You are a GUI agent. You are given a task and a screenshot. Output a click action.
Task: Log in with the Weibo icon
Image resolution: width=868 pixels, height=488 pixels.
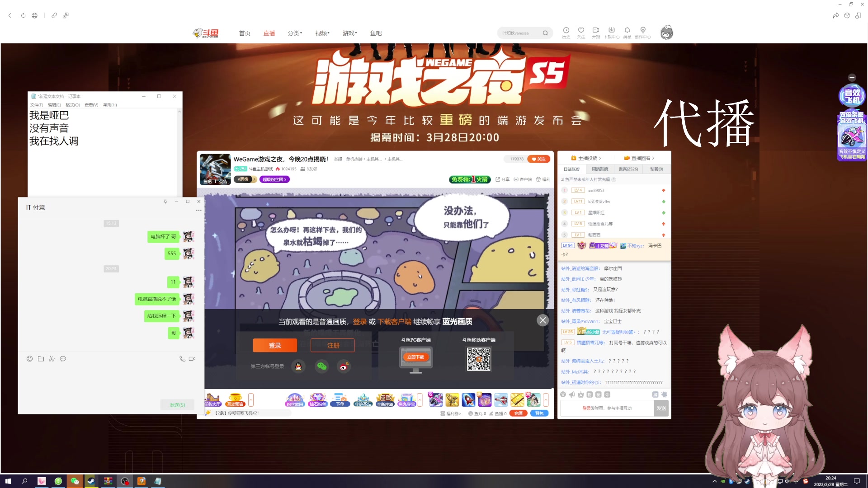[344, 366]
